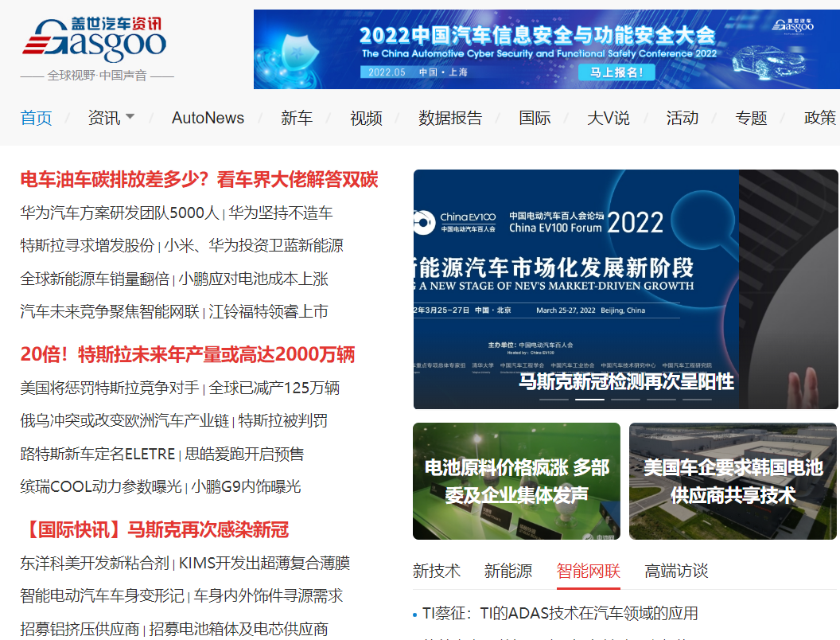Open the 专题 nav item
The width and height of the screenshot is (840, 640).
751,118
